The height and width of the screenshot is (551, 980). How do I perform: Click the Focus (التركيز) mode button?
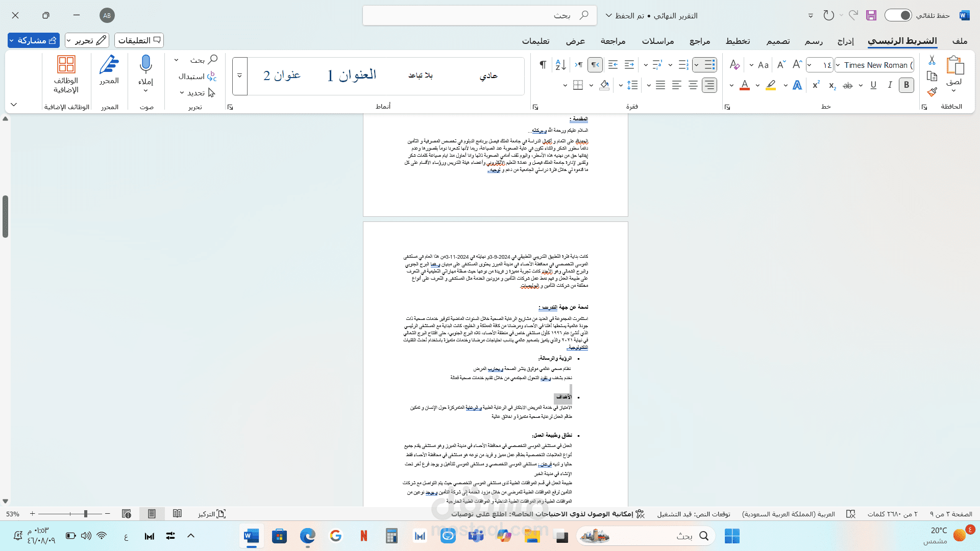[212, 514]
